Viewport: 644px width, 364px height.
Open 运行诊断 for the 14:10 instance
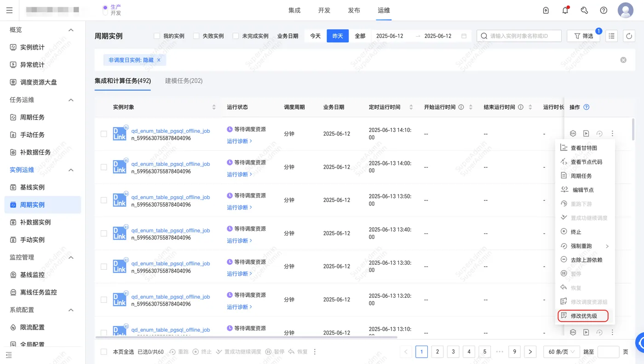(239, 141)
